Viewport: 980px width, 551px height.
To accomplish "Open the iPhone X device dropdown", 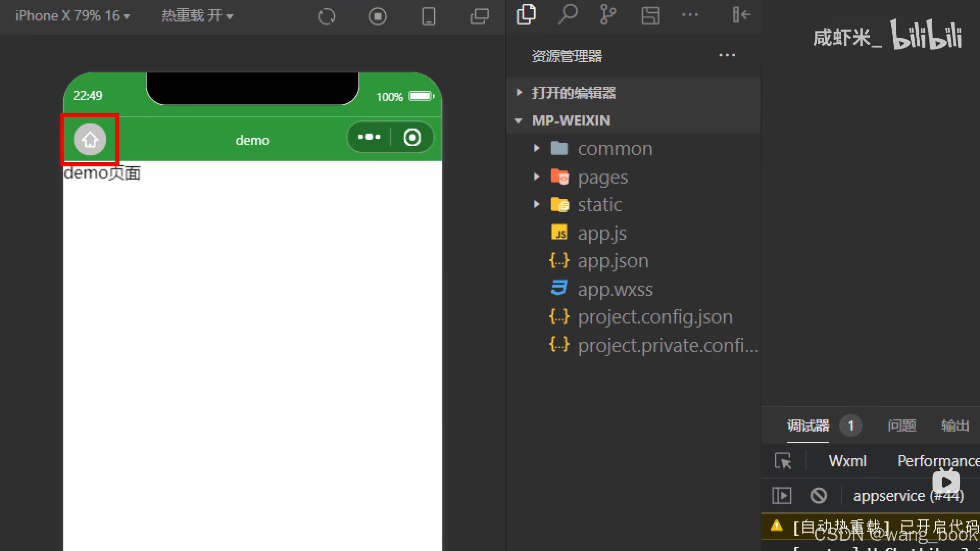I will (72, 16).
